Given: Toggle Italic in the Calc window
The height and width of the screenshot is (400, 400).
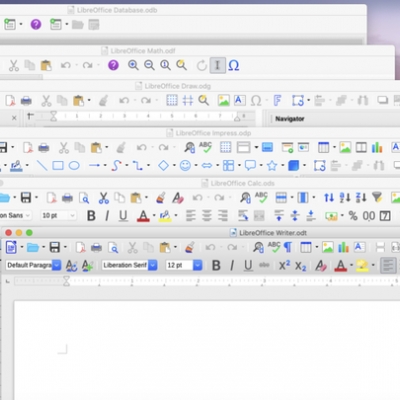Looking at the screenshot, I should 107,216.
